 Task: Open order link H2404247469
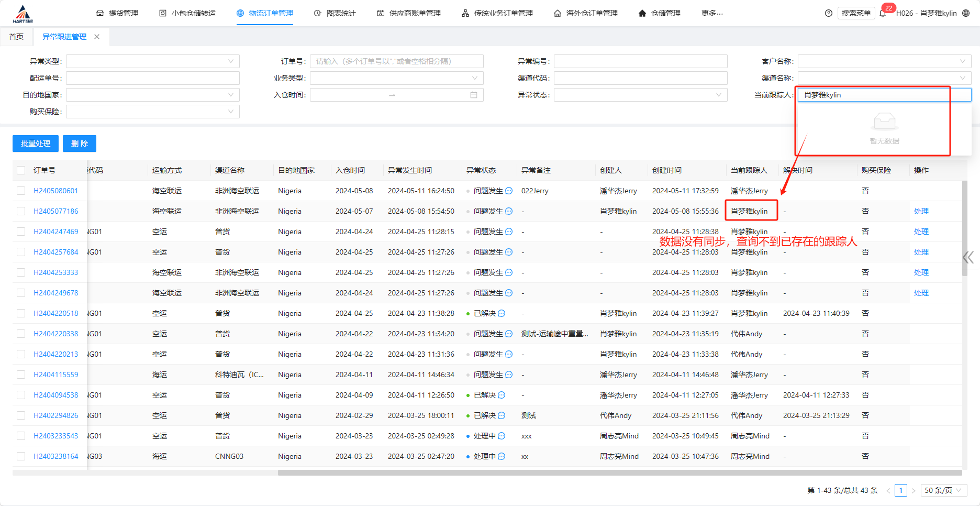(56, 232)
